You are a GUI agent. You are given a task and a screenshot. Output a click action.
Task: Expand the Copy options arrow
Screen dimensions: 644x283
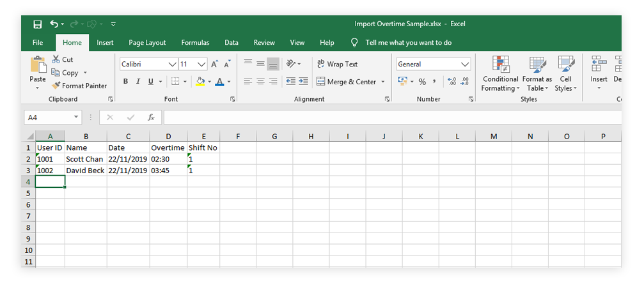[85, 73]
